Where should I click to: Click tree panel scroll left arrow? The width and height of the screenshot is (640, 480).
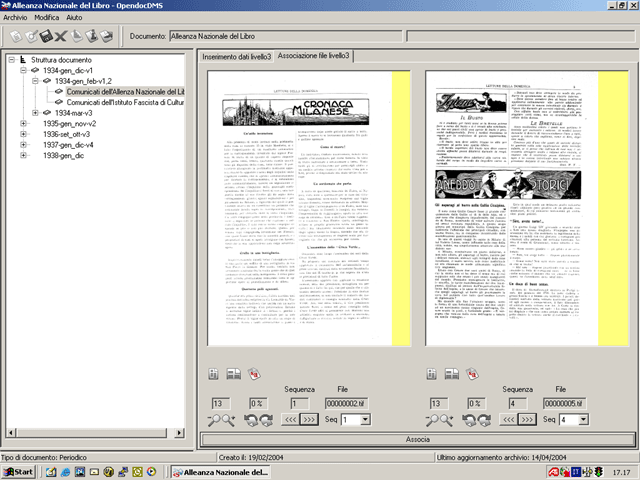[x=11, y=433]
